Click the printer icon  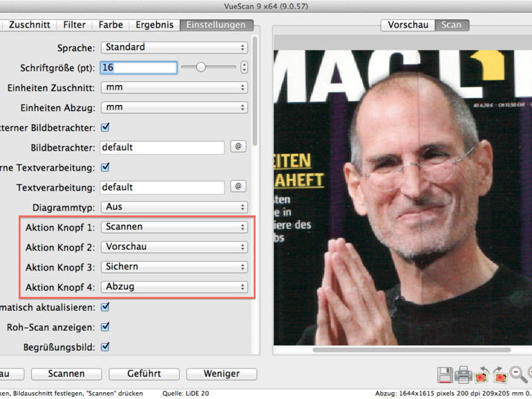coord(464,375)
